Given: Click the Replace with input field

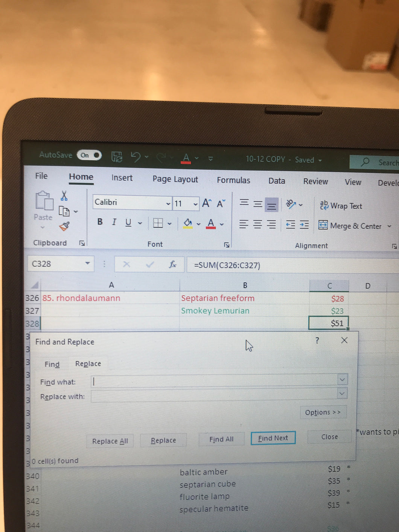Looking at the screenshot, I should (x=214, y=396).
